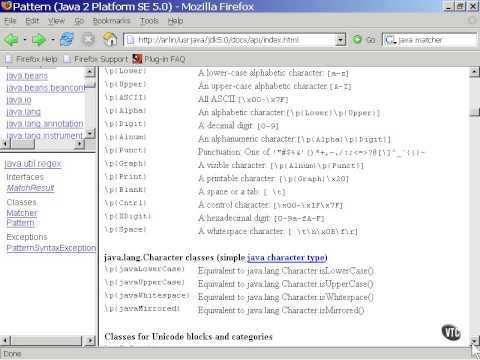480x360 pixels.
Task: Open the Plug-in FAQ bookmark
Action: tap(165, 59)
